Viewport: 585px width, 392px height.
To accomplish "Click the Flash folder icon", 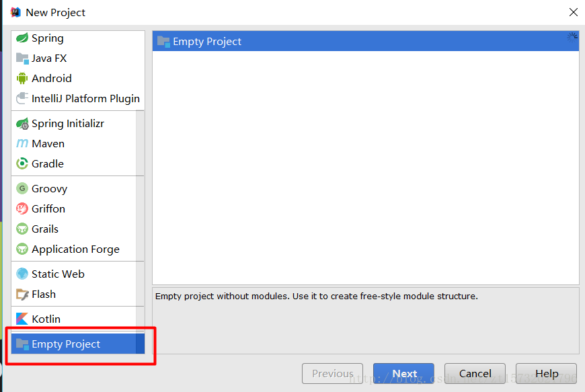I will click(x=22, y=295).
